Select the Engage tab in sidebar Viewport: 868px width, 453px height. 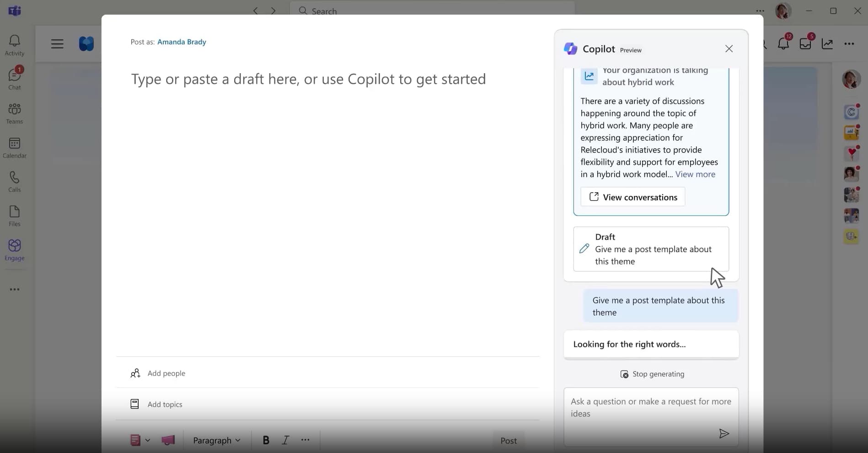click(x=15, y=250)
